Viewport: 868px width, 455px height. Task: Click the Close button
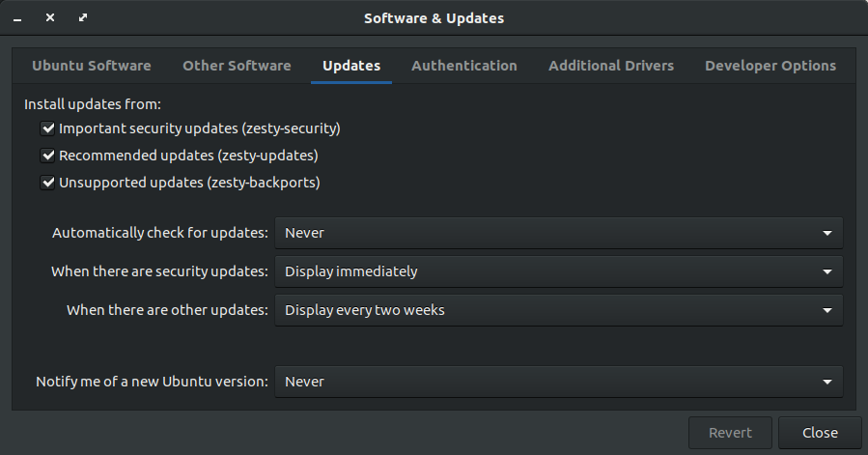click(820, 433)
